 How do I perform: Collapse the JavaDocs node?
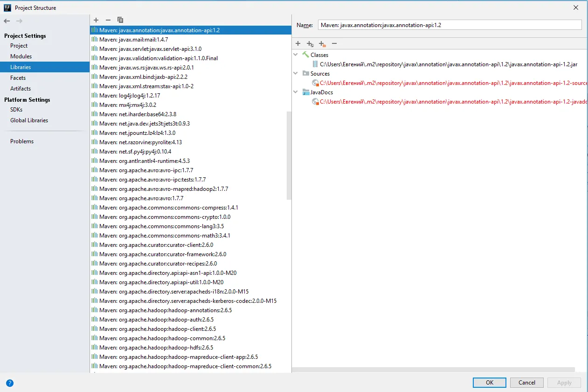[x=296, y=92]
